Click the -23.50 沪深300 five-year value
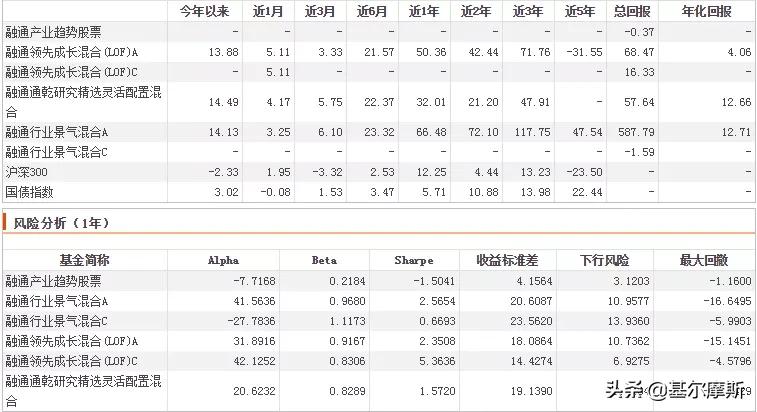757x412 pixels. pos(584,172)
